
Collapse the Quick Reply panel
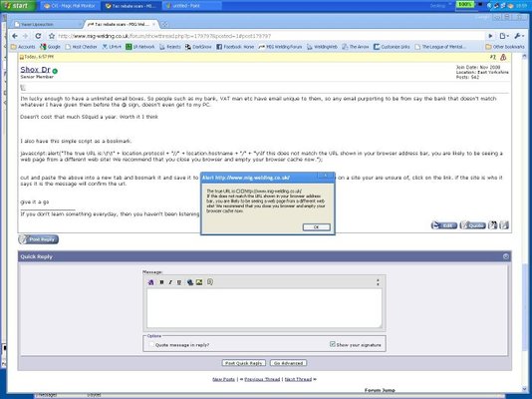pyautogui.click(x=506, y=256)
